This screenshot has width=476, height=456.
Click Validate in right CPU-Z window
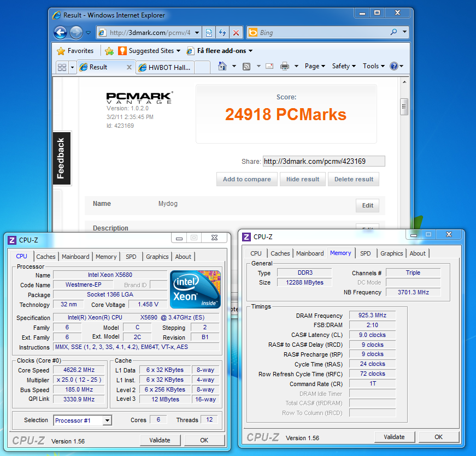(x=395, y=437)
